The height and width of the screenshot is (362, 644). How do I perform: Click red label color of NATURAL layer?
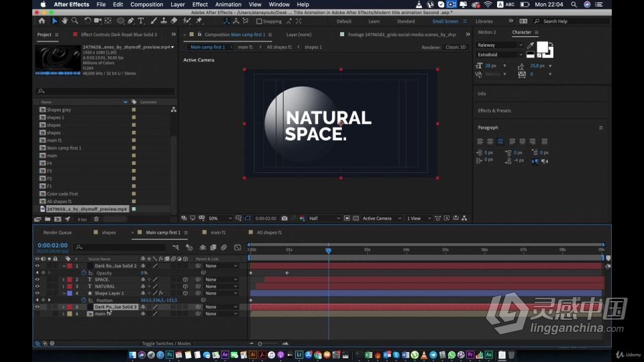point(70,286)
